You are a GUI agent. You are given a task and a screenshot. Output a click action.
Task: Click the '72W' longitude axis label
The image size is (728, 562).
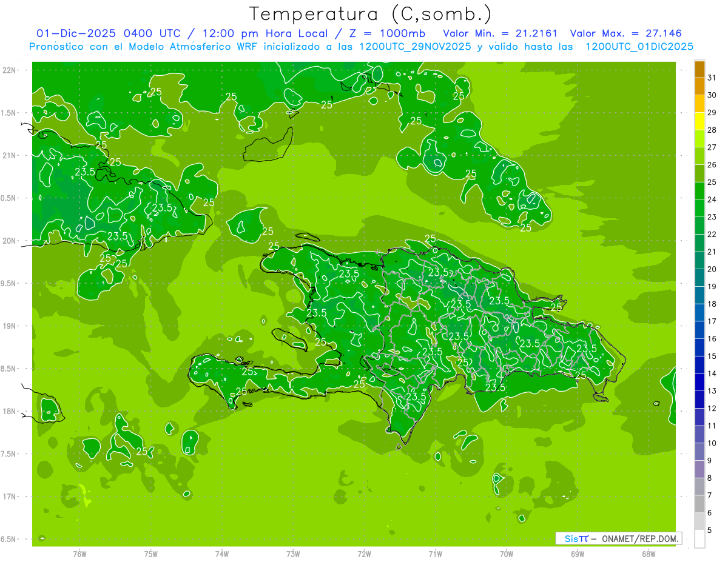coord(364,554)
